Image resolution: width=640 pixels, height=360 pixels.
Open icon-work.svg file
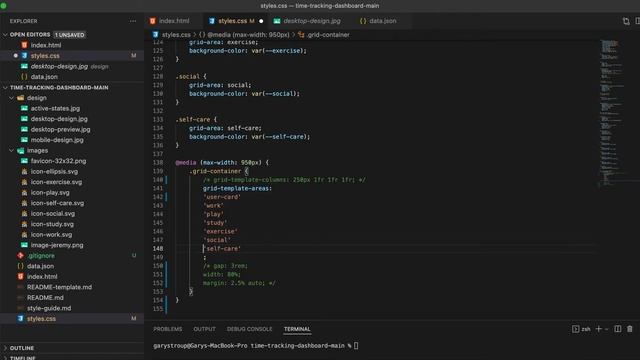click(x=51, y=235)
